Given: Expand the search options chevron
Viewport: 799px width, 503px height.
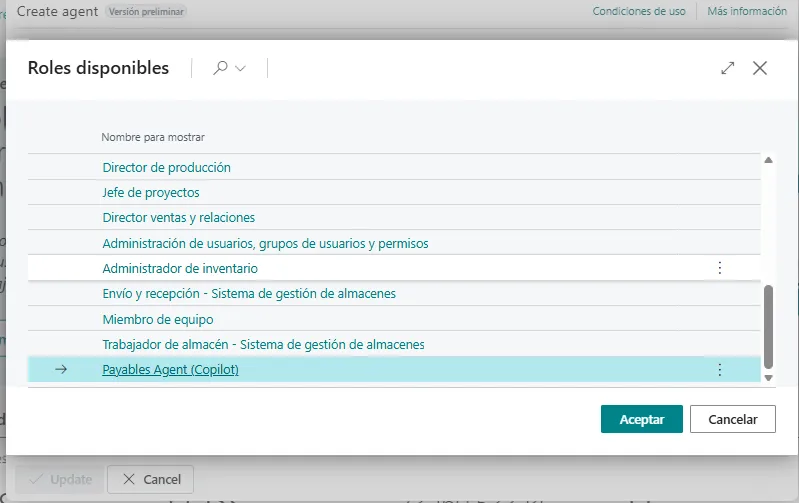Looking at the screenshot, I should point(240,69).
